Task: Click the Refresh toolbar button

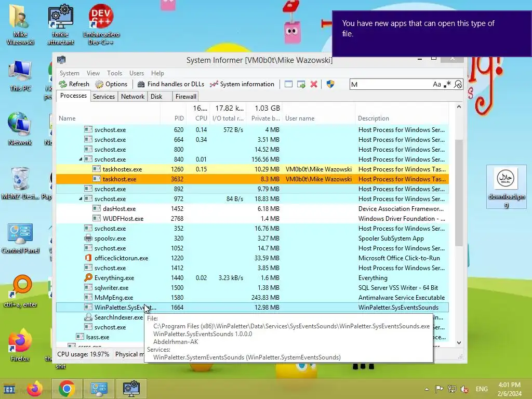Action: (x=74, y=84)
